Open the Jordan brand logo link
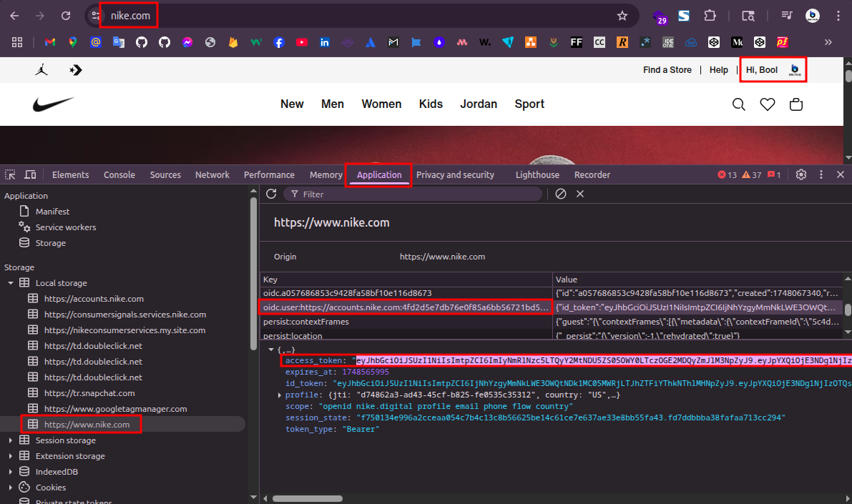852x504 pixels. click(x=41, y=69)
